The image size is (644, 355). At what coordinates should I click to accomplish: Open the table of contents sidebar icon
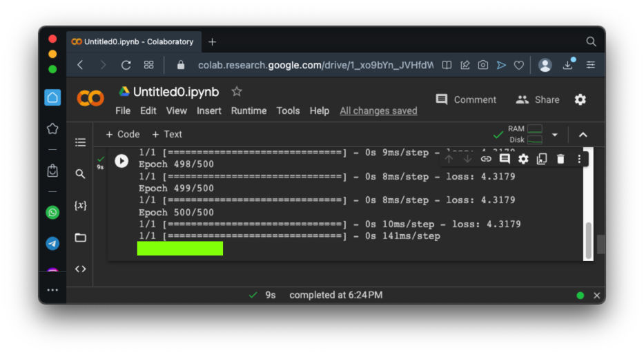[x=81, y=142]
